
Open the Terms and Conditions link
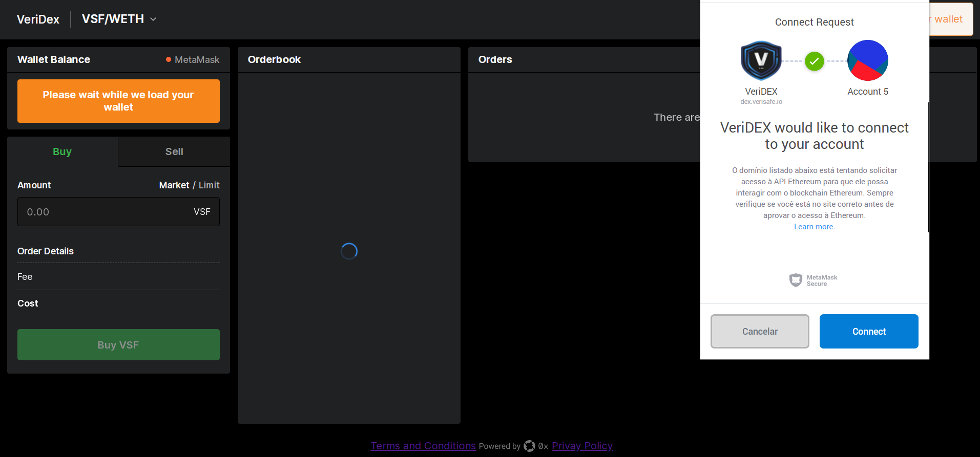point(423,446)
